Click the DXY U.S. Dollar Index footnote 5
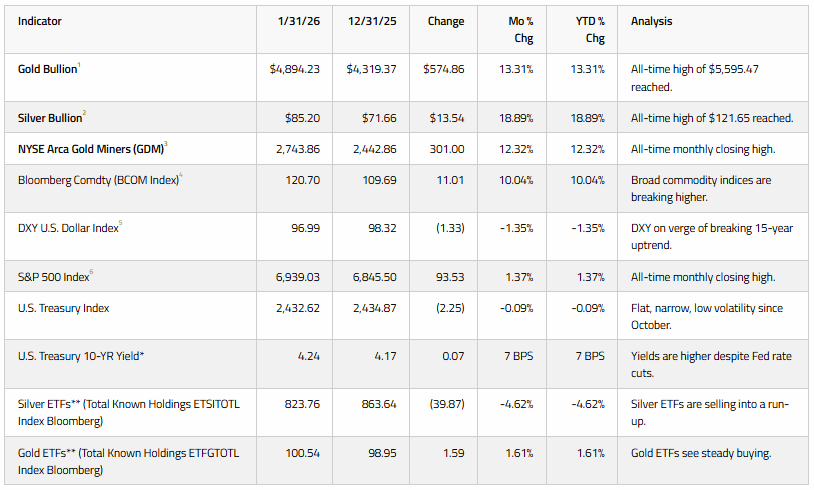 tap(120, 223)
